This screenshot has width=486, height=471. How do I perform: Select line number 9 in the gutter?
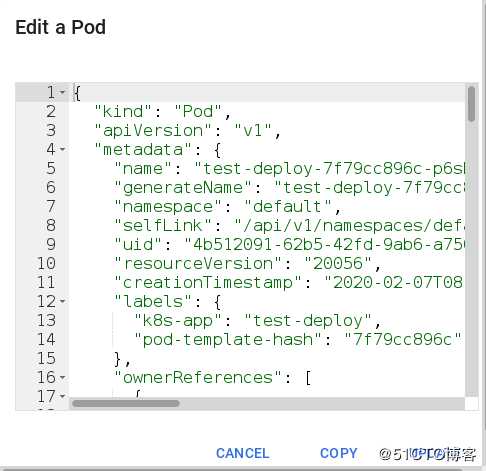(51, 245)
